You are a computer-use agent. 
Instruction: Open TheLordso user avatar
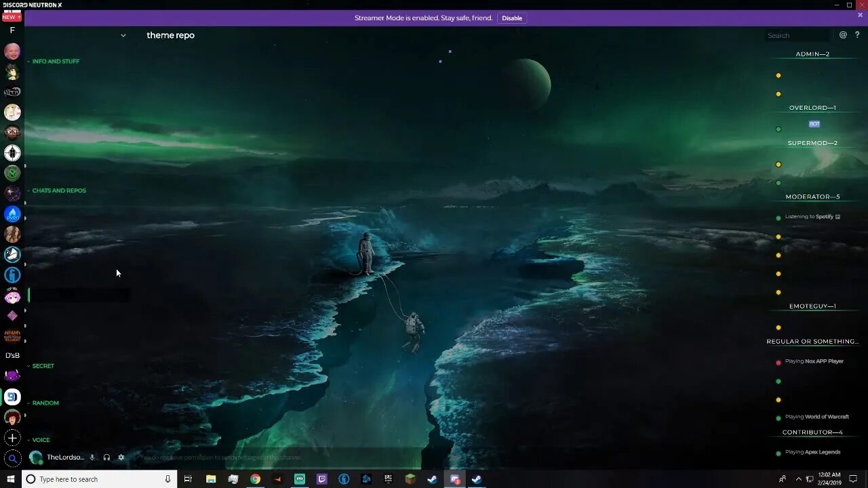[36, 457]
